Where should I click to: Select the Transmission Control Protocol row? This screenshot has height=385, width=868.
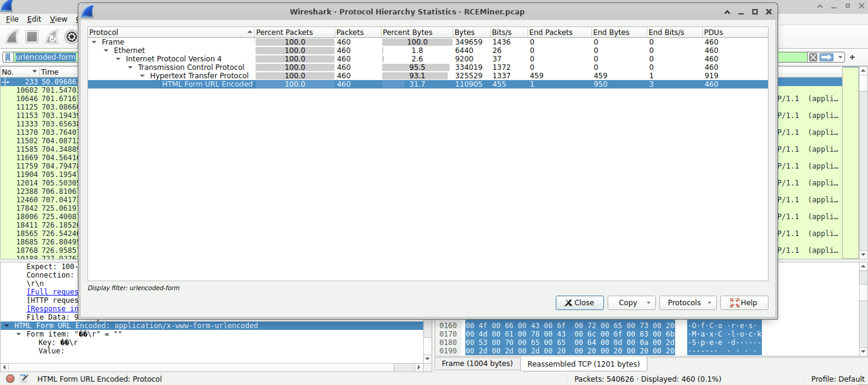click(428, 67)
